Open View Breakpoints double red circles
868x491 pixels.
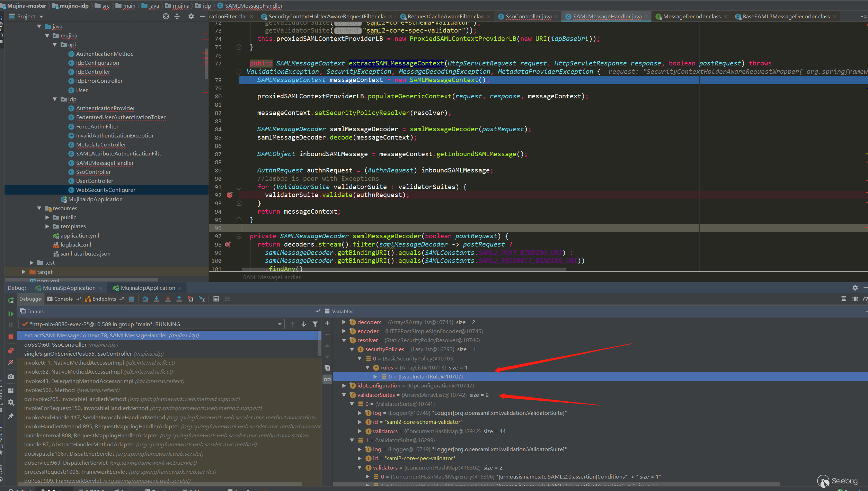tap(11, 351)
